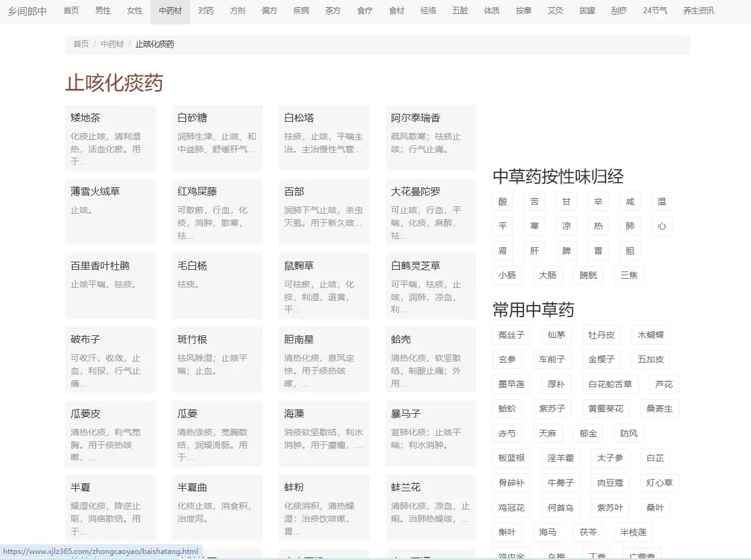Select the 温 property tag
The height and width of the screenshot is (560, 751).
(662, 201)
